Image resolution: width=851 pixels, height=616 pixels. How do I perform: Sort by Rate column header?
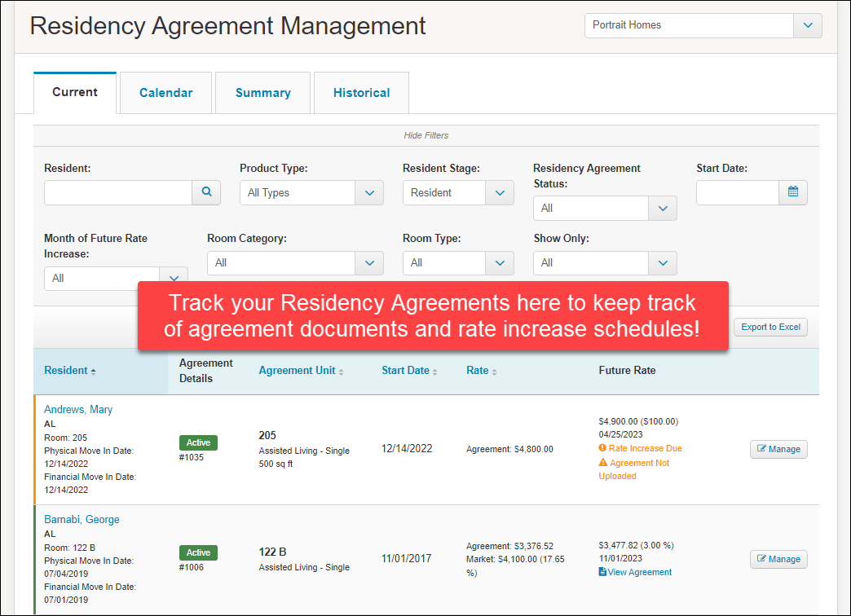477,371
